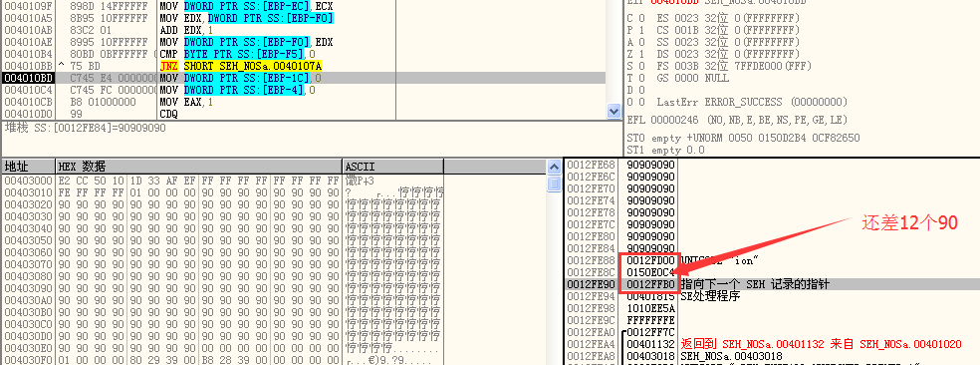Click the hex dump pane scroll-up arrow
The width and height of the screenshot is (980, 365).
coord(554,167)
